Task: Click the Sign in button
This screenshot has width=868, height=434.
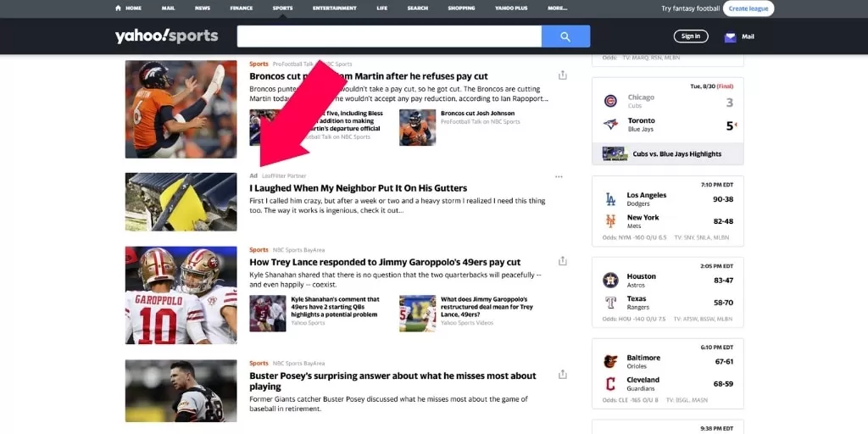Action: coord(691,36)
